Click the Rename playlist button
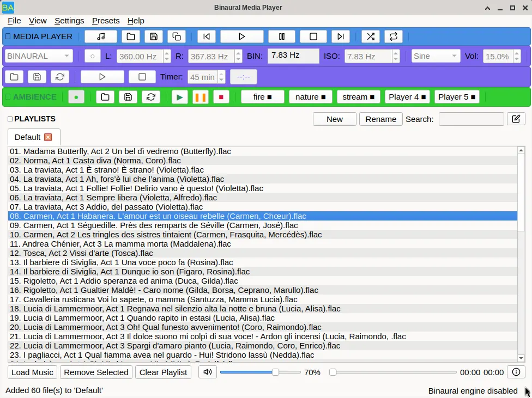The image size is (532, 398). (x=380, y=119)
